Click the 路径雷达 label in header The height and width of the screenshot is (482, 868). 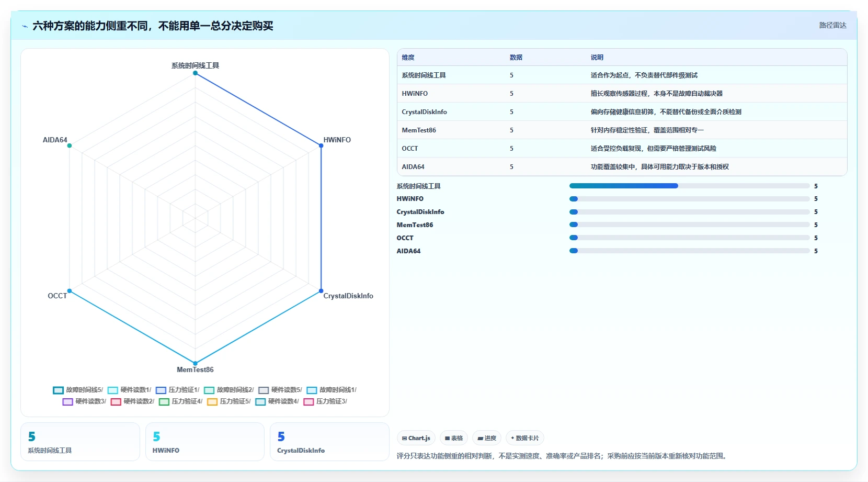(x=832, y=25)
